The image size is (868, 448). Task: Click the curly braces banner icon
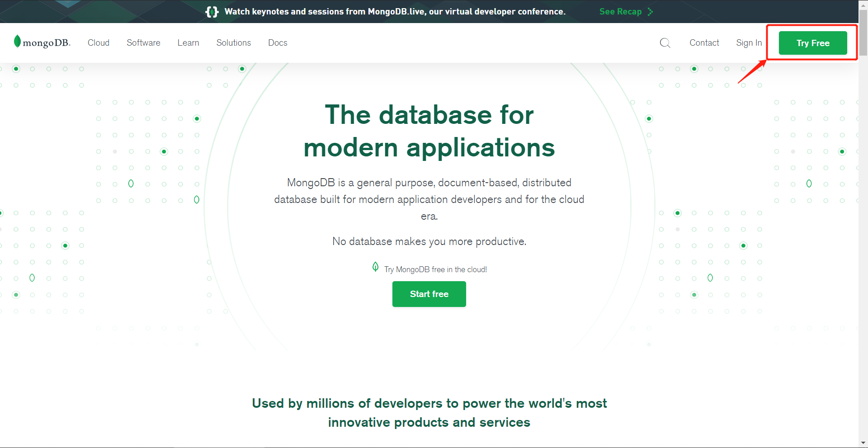pos(212,12)
